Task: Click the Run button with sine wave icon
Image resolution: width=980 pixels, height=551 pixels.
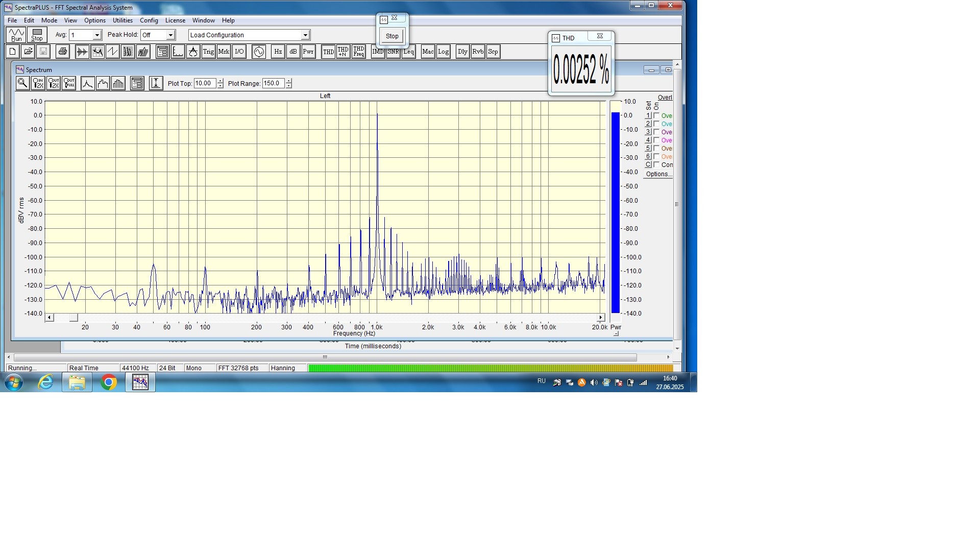Action: [x=16, y=35]
